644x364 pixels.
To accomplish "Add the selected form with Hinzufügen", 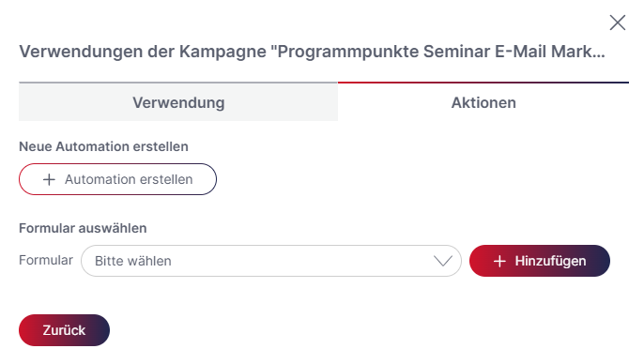I will tap(539, 261).
